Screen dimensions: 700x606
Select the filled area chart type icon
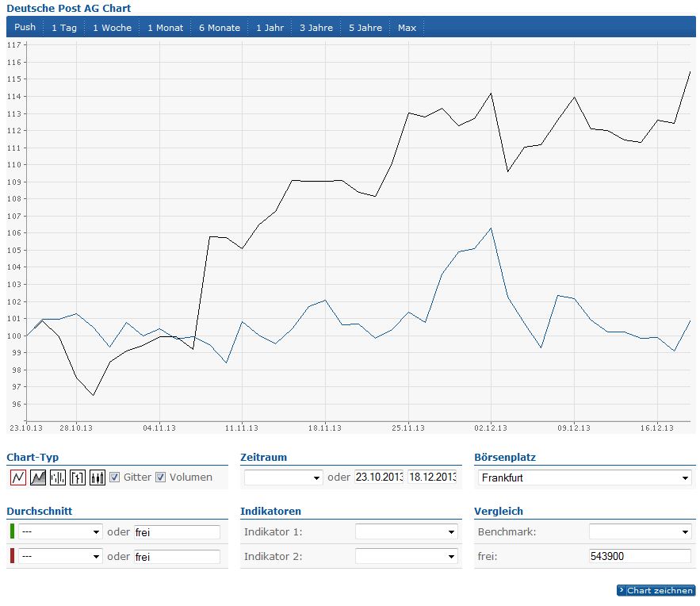coord(38,478)
